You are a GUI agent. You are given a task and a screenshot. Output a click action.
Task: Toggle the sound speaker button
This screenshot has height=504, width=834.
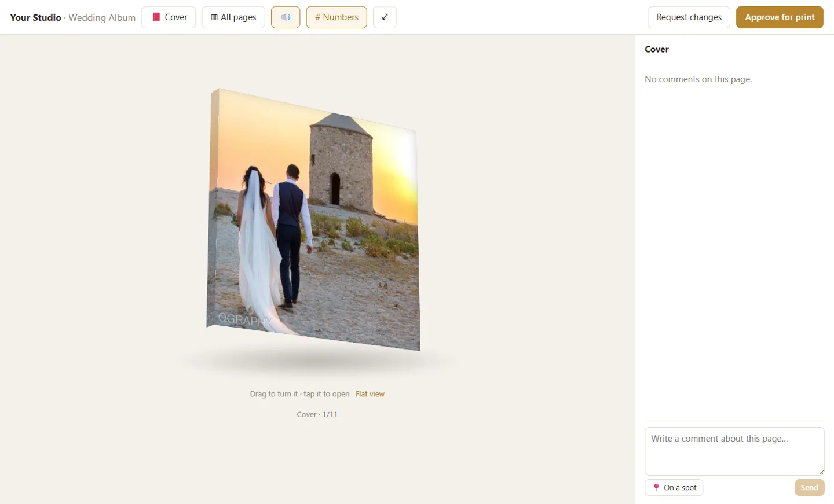(x=286, y=17)
